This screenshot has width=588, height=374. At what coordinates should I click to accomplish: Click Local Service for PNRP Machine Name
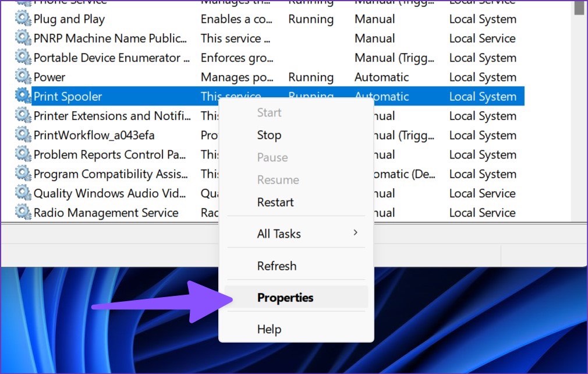[482, 38]
